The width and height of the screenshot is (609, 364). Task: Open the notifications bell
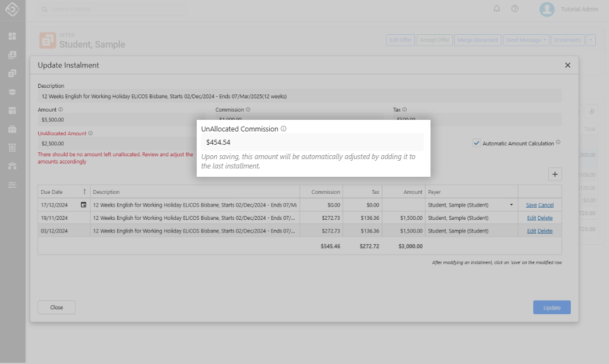pyautogui.click(x=497, y=9)
